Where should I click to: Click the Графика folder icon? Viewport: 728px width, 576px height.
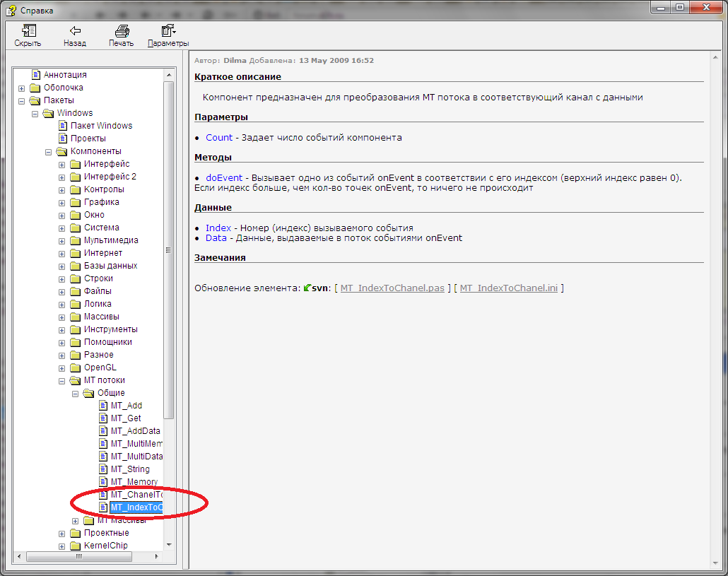coord(75,202)
